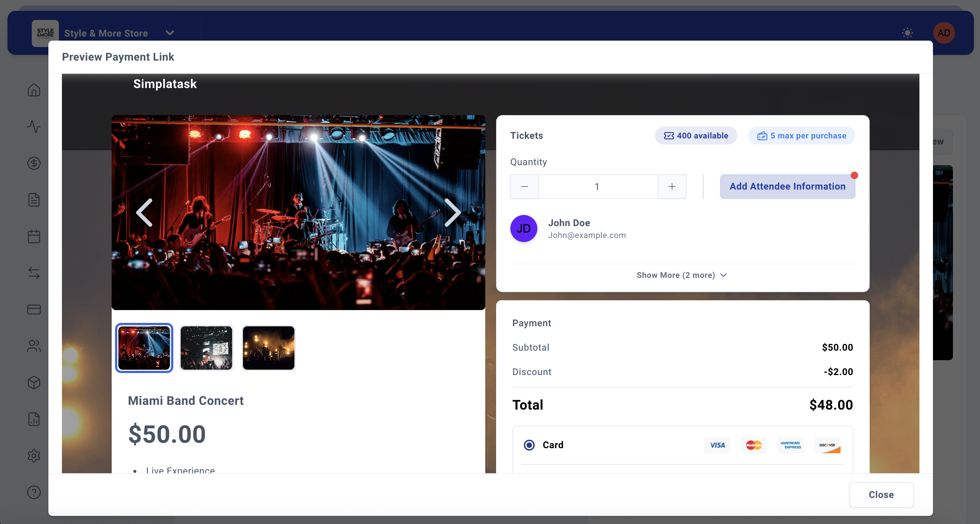
Task: Select the Card payment radio button
Action: pyautogui.click(x=529, y=445)
